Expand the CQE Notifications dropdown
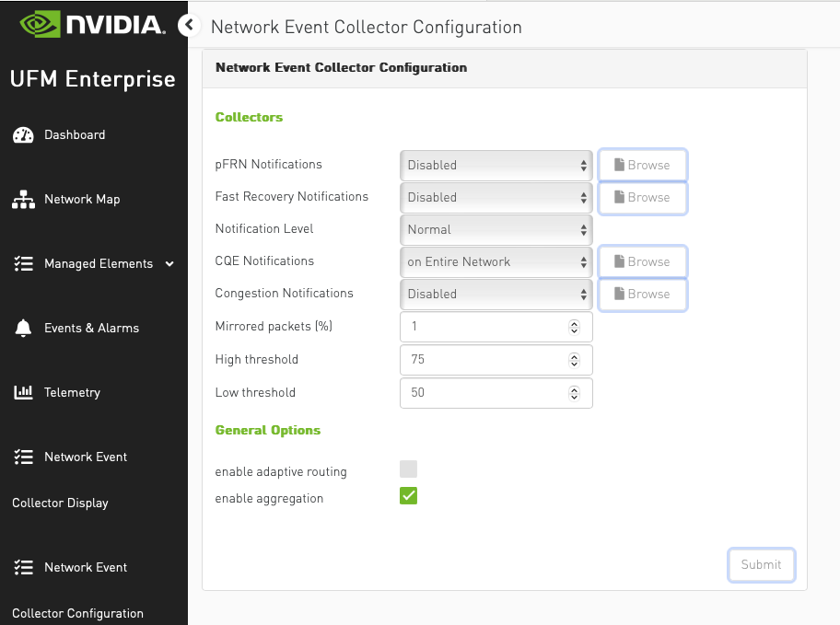Viewport: 840px width, 625px height. (x=496, y=261)
